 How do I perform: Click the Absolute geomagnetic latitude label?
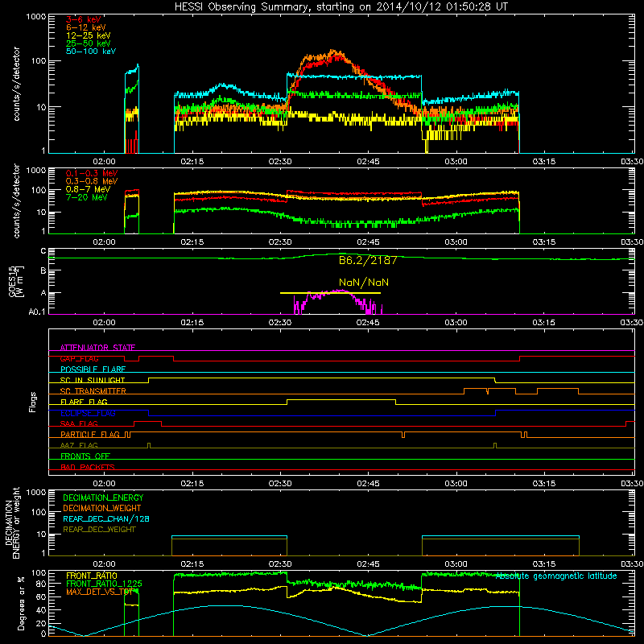pyautogui.click(x=556, y=576)
